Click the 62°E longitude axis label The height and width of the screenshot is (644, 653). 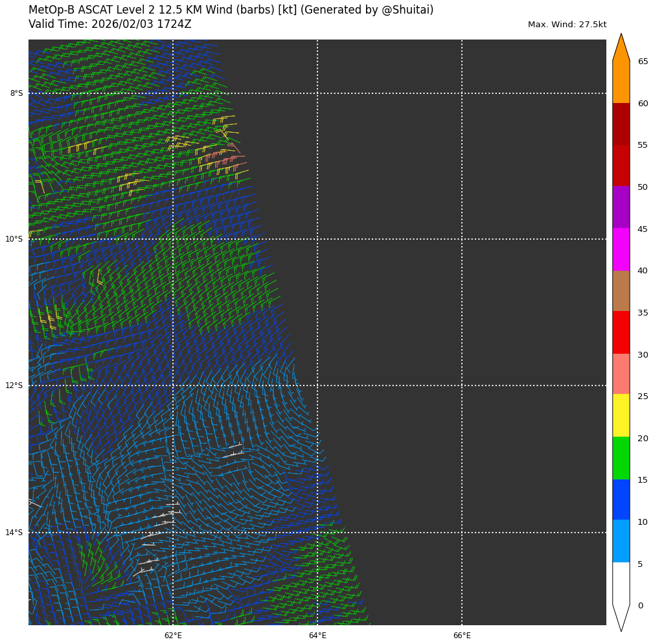pyautogui.click(x=173, y=636)
